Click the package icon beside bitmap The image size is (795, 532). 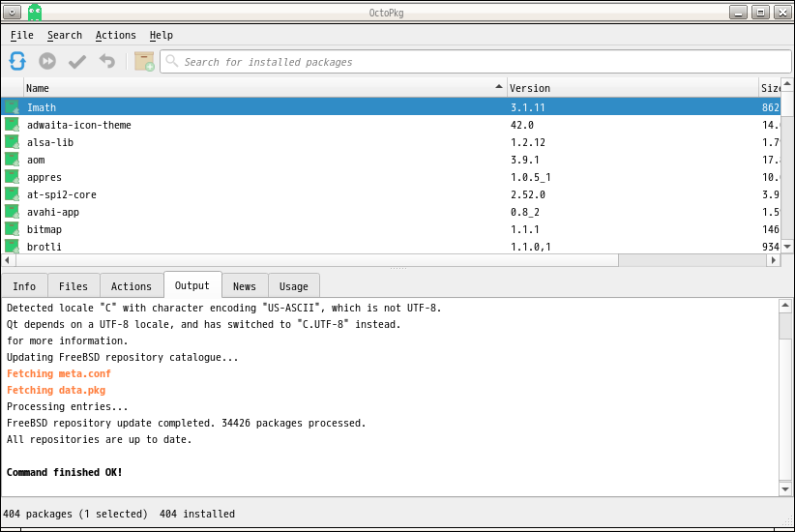(13, 228)
